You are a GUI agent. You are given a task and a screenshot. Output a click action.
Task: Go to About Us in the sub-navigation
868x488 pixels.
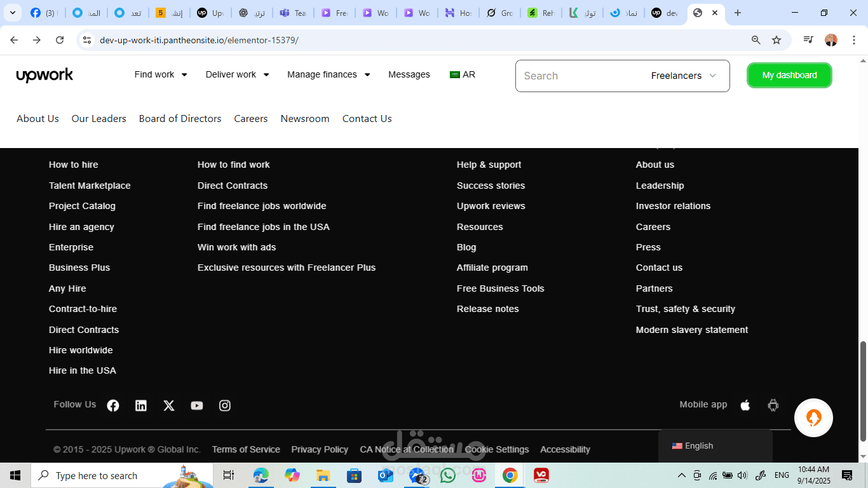37,119
